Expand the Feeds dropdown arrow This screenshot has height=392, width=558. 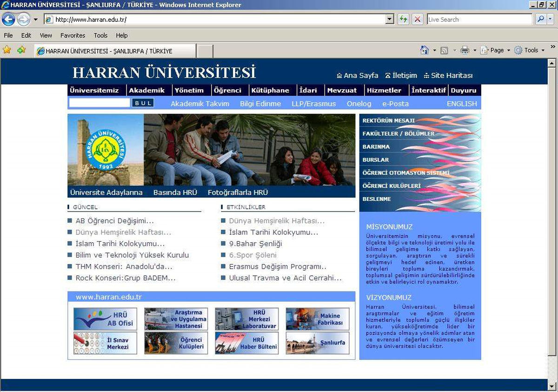pos(454,50)
